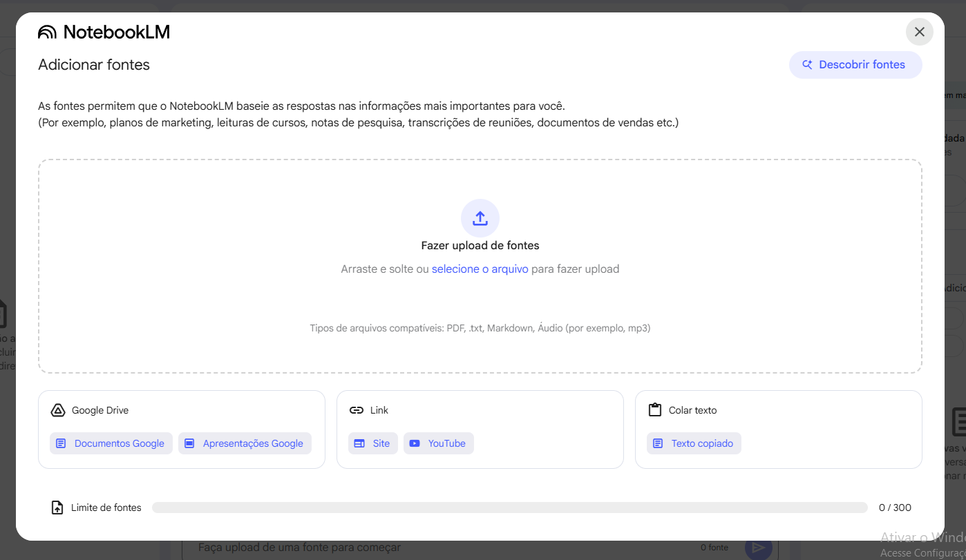Click the Limite de fontes file icon
The width and height of the screenshot is (966, 560).
[x=58, y=508]
